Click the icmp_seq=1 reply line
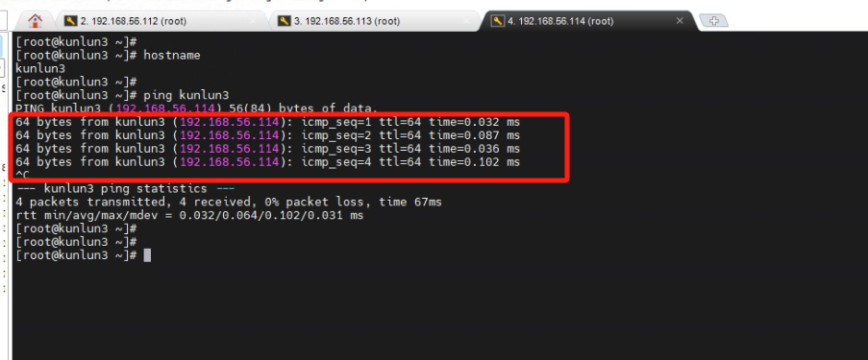This screenshot has height=360, width=868. click(268, 122)
